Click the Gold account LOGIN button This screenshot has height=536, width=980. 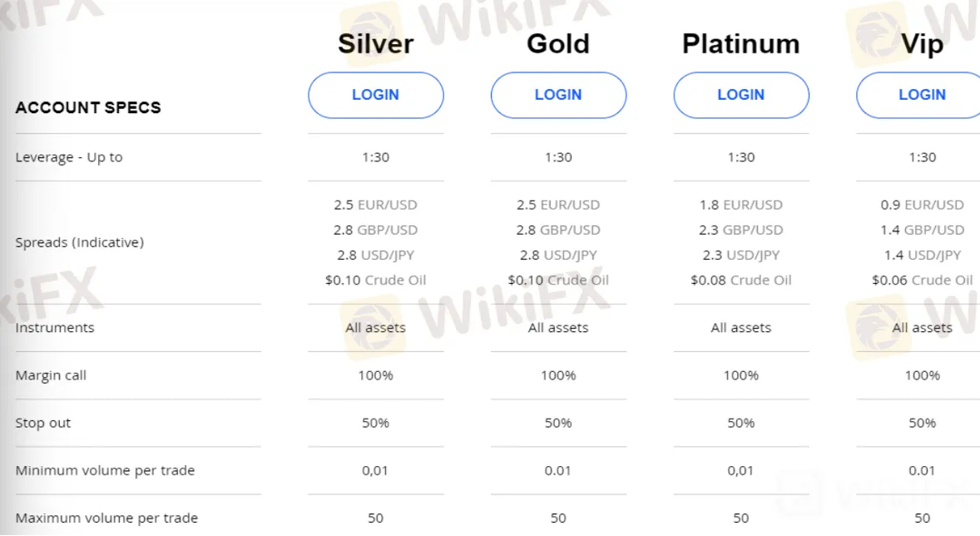pos(558,95)
